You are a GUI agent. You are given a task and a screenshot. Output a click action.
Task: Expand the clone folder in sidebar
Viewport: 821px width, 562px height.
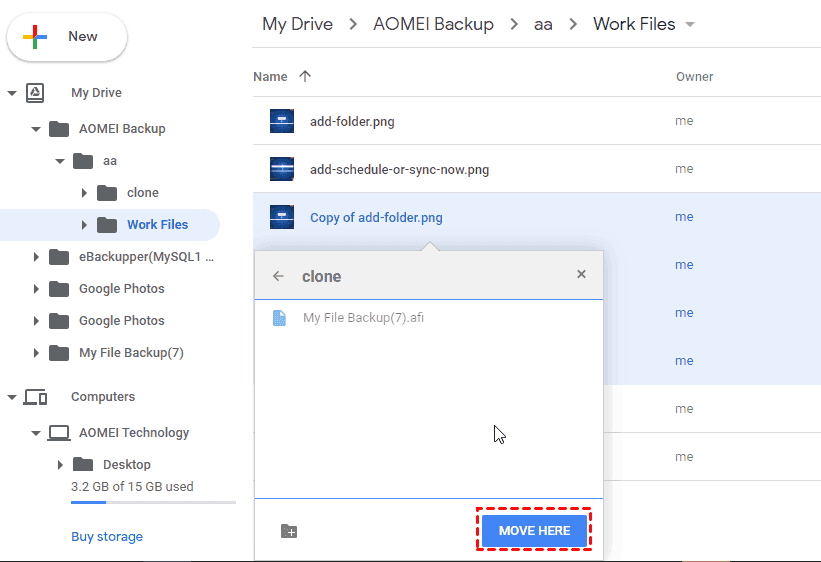click(84, 193)
